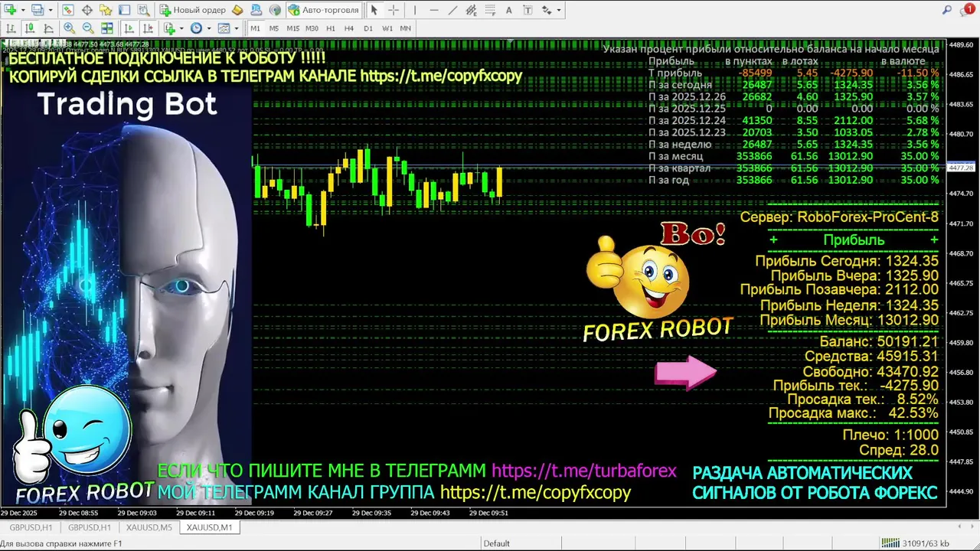The image size is (980, 551).
Task: Switch to candlesticks display
Action: click(30, 28)
